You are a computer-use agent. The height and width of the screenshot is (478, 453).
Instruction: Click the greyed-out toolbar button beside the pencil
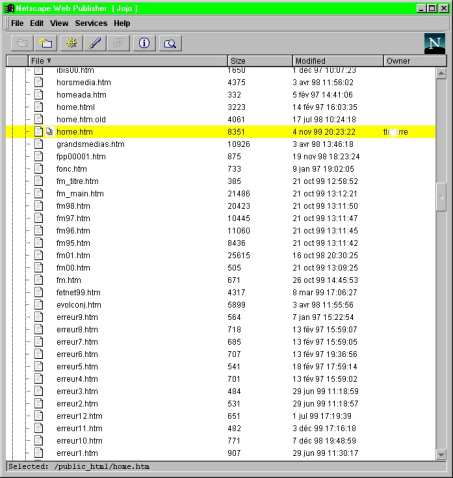(118, 43)
